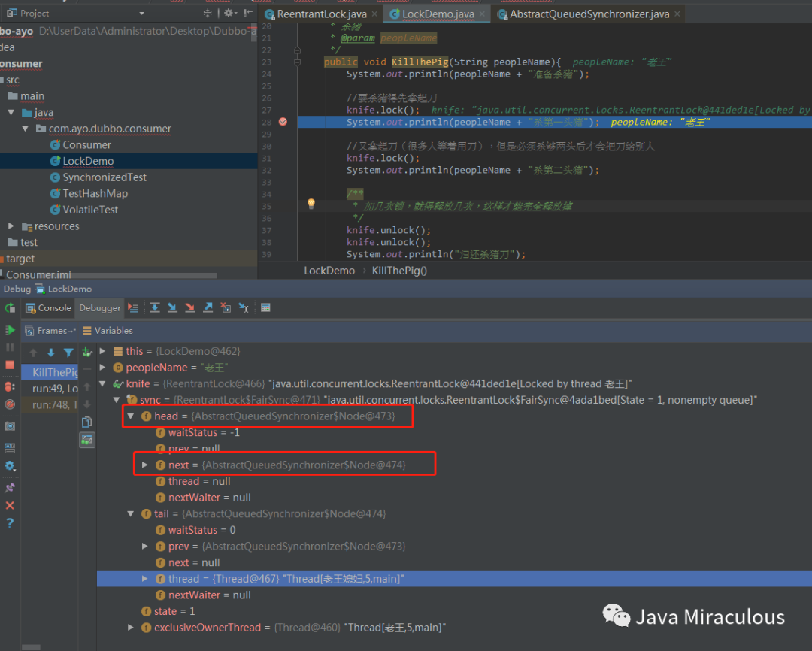Image resolution: width=812 pixels, height=651 pixels.
Task: Expand prev Node@473 under tail
Action: point(145,547)
